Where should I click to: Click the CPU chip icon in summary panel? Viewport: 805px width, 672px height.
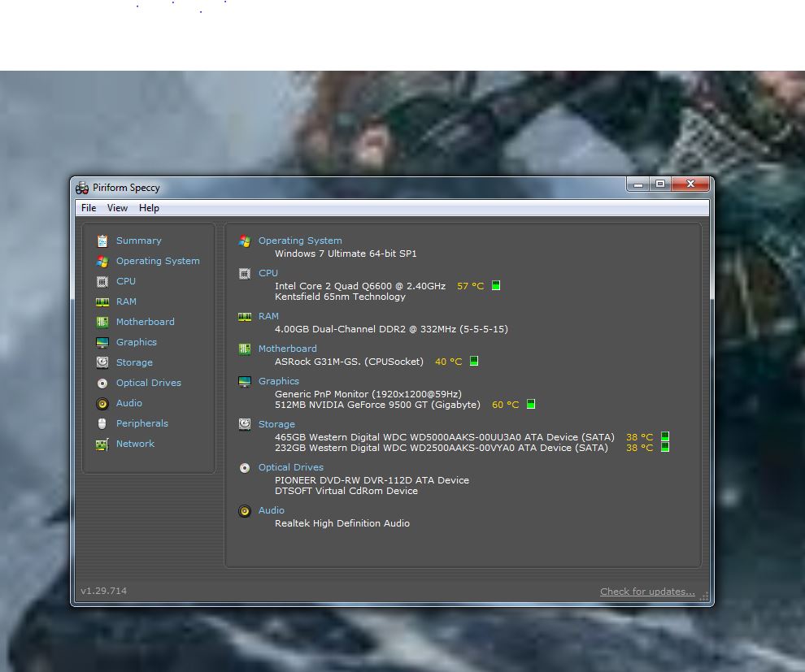(245, 273)
